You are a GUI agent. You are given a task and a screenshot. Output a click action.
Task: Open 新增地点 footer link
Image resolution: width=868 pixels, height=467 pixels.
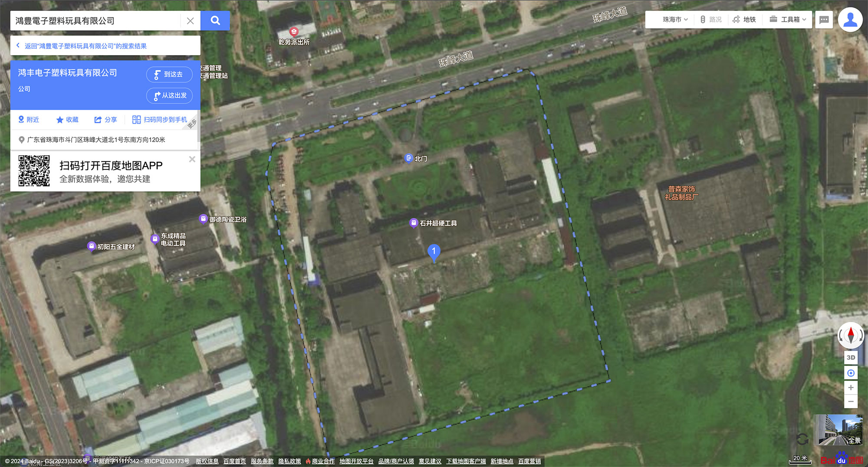(x=502, y=461)
